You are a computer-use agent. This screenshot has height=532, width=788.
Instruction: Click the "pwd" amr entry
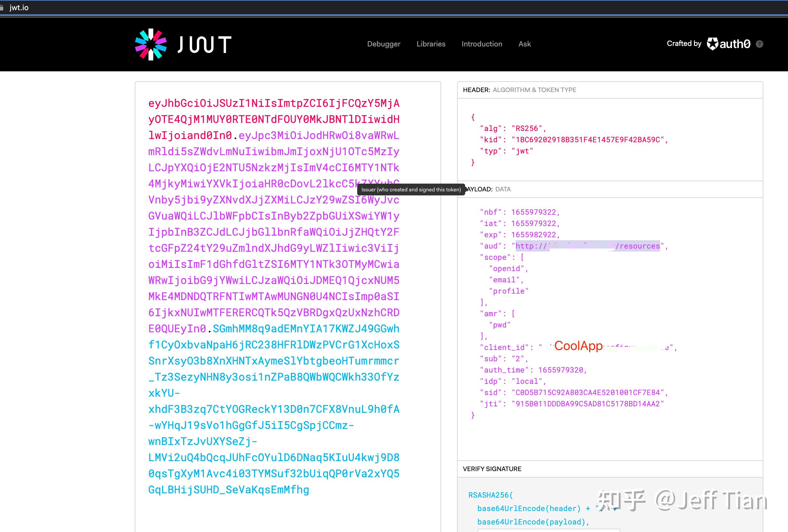500,325
